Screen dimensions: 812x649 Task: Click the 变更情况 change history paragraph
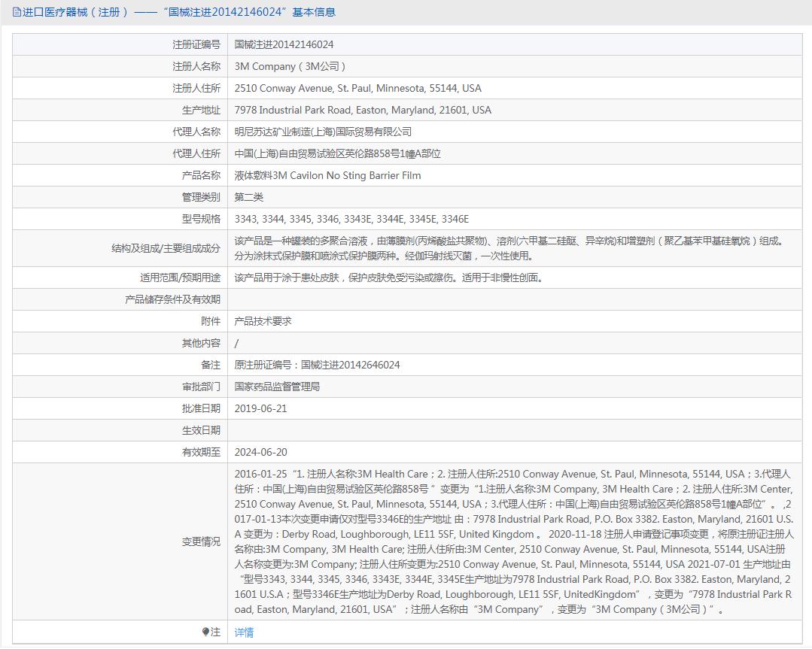[x=513, y=541]
